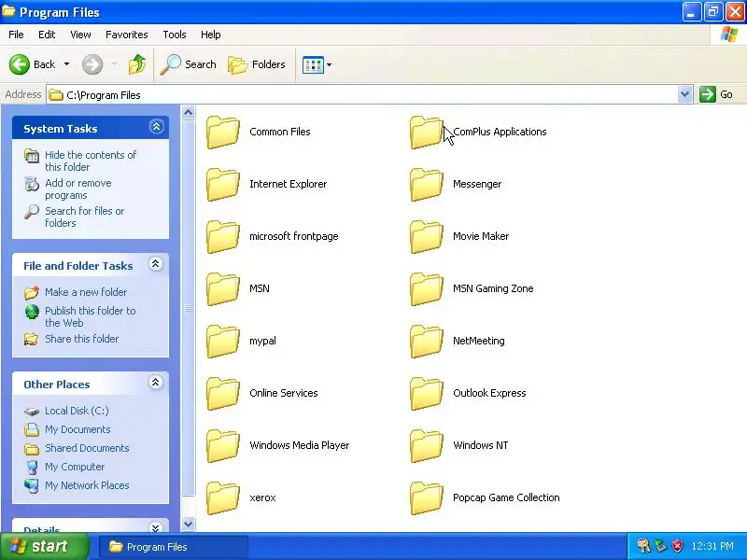Select the NetMeeting folder icon
747x560 pixels.
pyautogui.click(x=427, y=342)
